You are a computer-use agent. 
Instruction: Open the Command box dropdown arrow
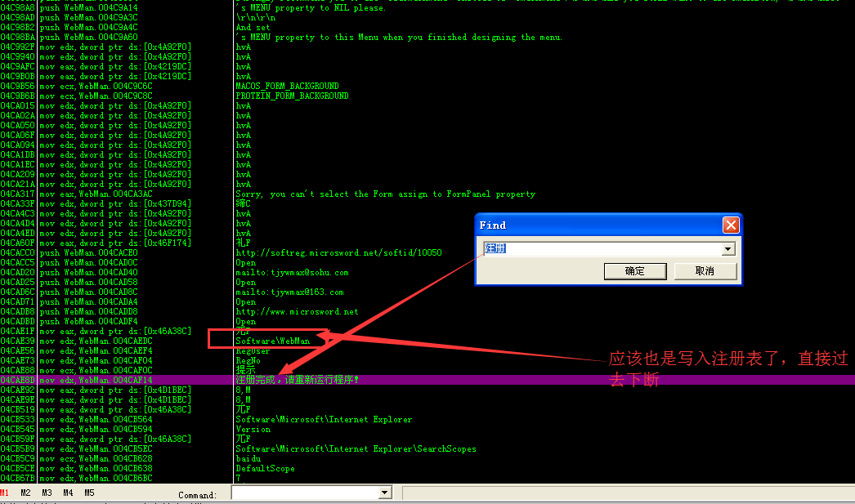385,493
